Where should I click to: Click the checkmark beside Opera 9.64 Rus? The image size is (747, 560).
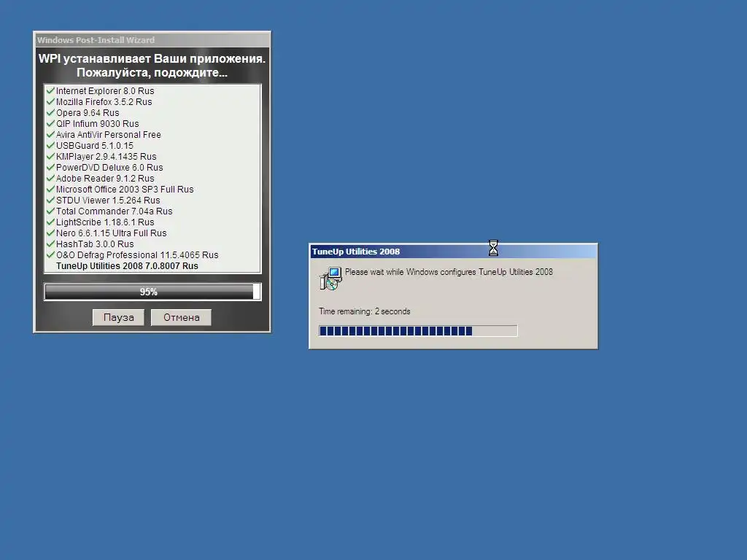(x=50, y=112)
